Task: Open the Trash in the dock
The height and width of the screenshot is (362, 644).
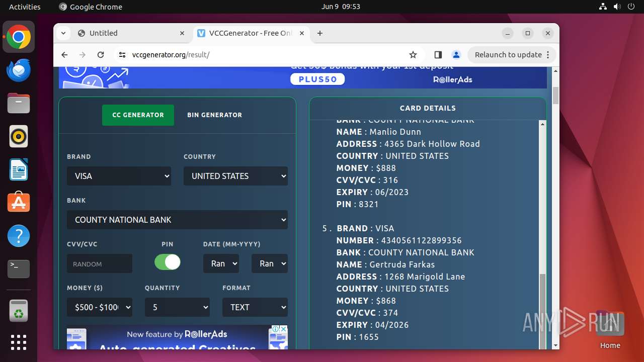Action: point(19,310)
